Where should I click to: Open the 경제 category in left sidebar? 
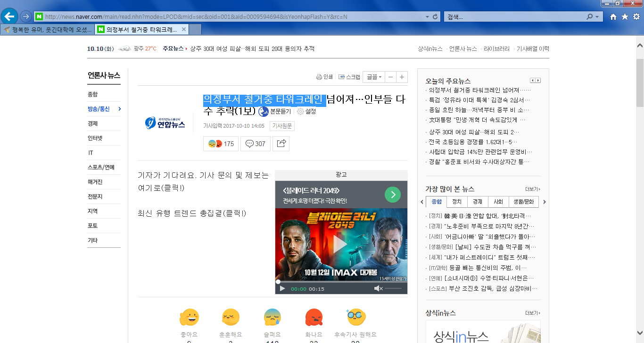pos(93,123)
